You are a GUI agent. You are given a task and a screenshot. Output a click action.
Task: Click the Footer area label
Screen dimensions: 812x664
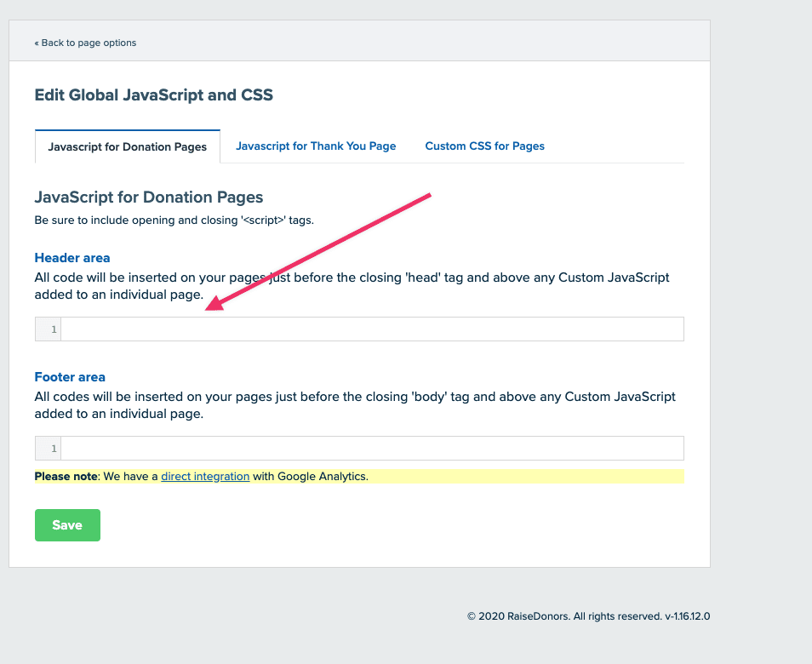(x=70, y=377)
